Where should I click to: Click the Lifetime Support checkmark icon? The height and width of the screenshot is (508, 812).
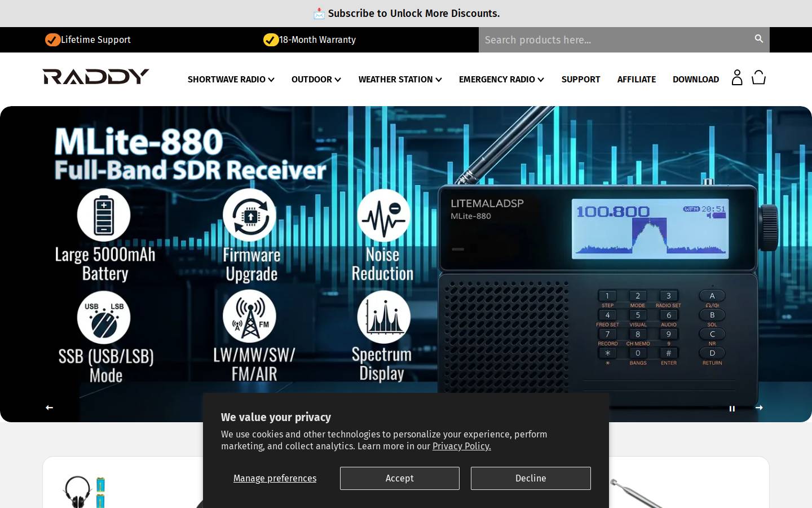coord(52,40)
